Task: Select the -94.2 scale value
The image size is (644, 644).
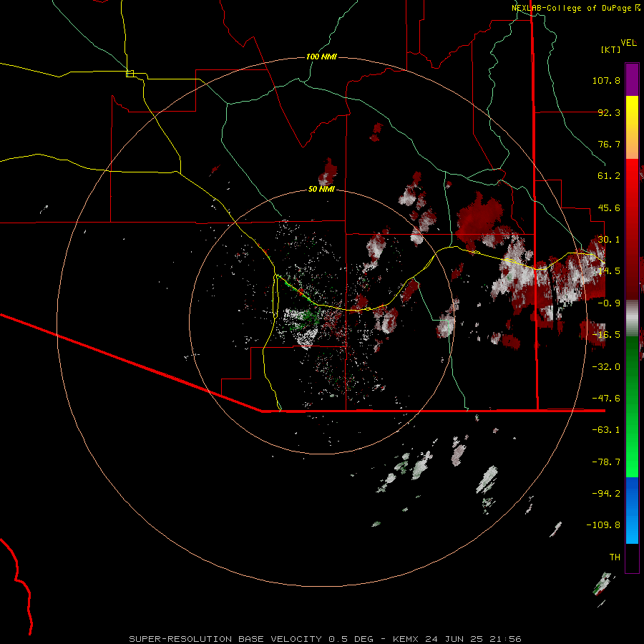Action: coord(606,493)
